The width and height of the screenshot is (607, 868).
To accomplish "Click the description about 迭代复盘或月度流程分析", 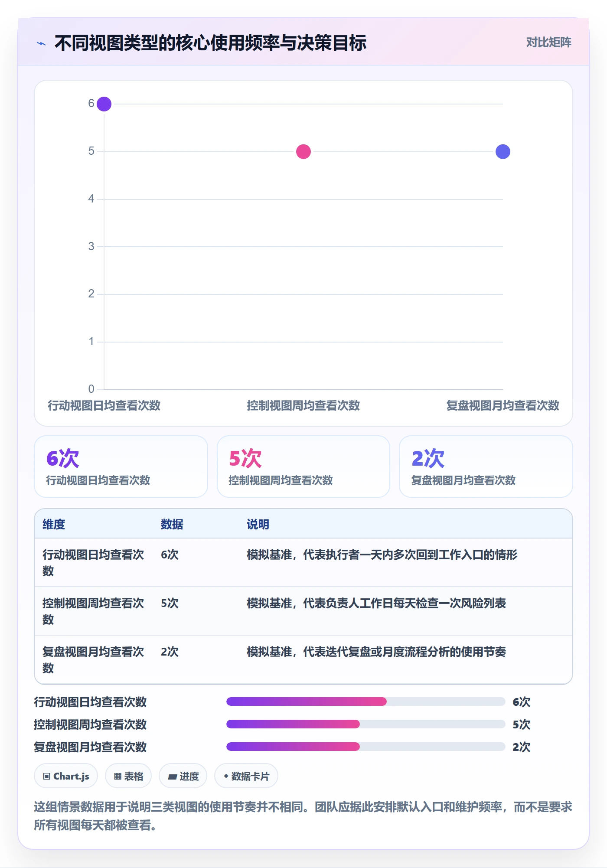I will tap(376, 652).
